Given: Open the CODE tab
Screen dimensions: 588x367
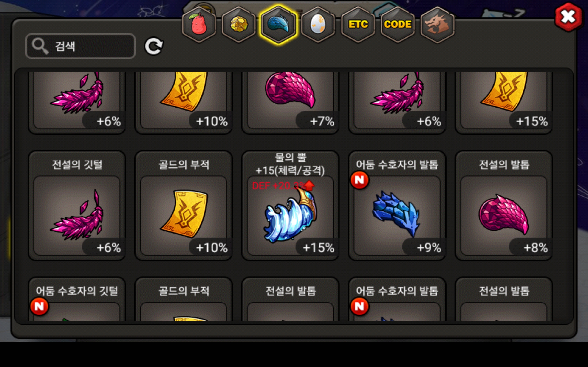Looking at the screenshot, I should (398, 24).
